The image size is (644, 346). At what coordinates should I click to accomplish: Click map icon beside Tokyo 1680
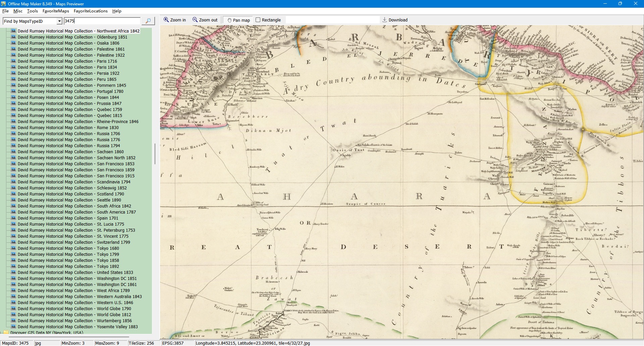click(13, 248)
